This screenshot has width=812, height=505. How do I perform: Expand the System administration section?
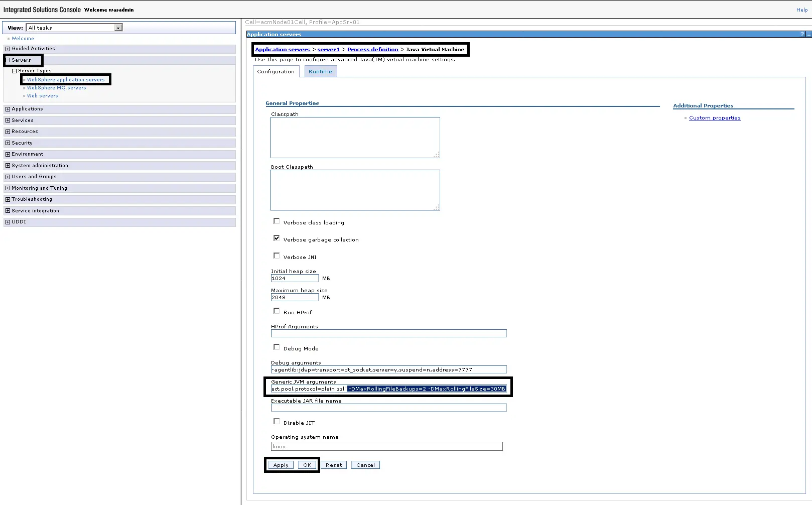(8, 165)
